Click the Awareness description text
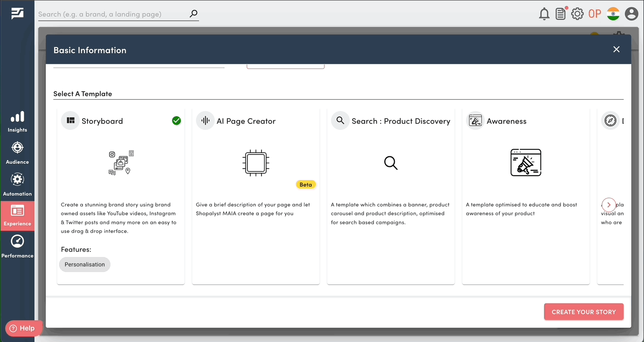 pos(522,209)
